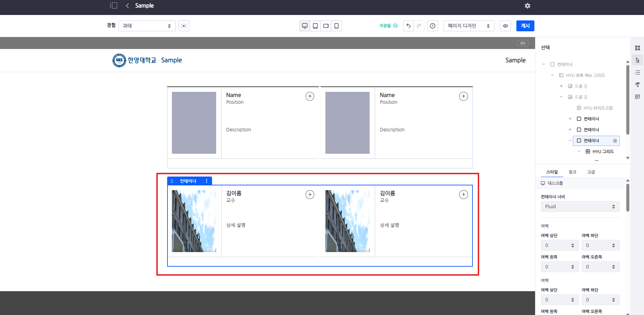Click the undo arrow button
This screenshot has width=644, height=315.
[408, 26]
